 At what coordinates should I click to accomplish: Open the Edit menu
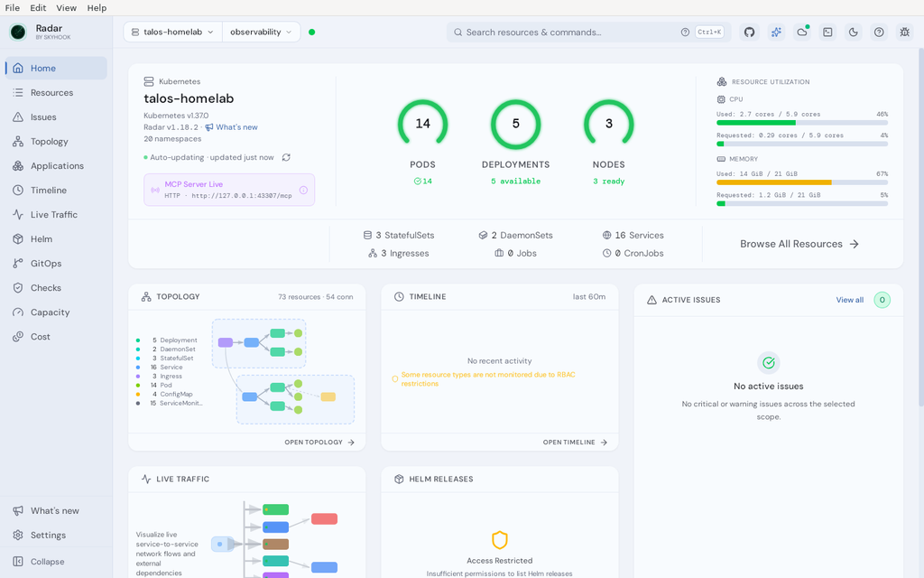pos(38,7)
